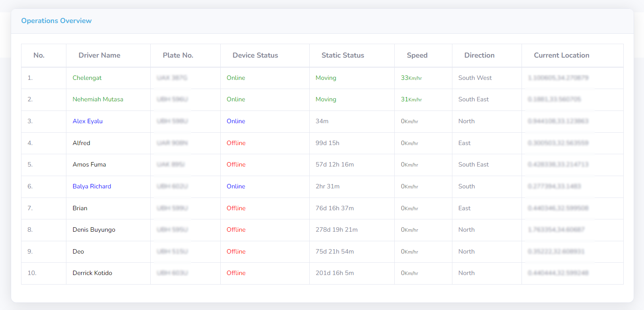Image resolution: width=644 pixels, height=310 pixels.
Task: Click Online status in Chelengat's row
Action: (236, 78)
